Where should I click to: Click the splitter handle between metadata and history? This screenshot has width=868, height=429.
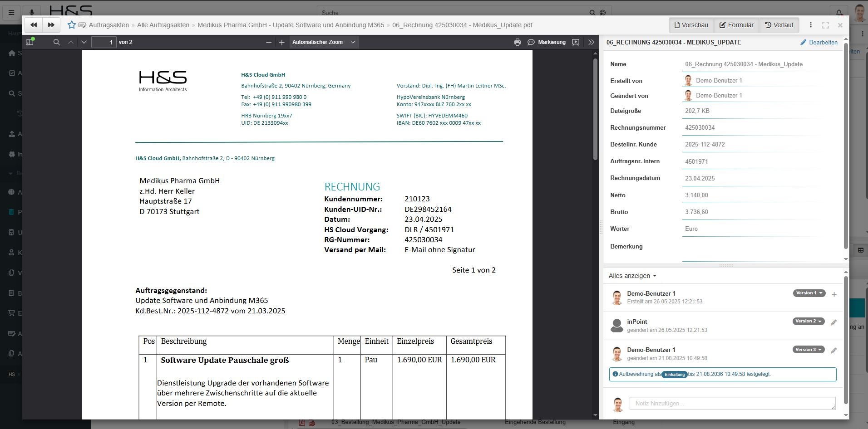[x=726, y=265]
